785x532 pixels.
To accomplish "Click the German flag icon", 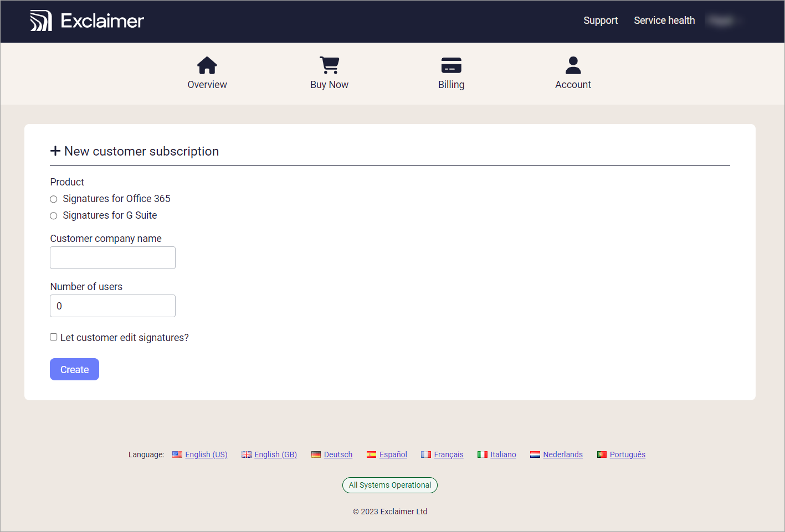I will tap(316, 454).
